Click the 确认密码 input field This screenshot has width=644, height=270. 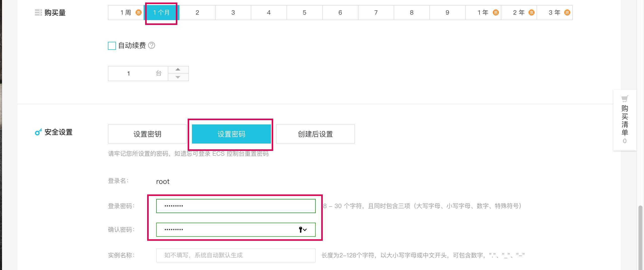point(236,230)
